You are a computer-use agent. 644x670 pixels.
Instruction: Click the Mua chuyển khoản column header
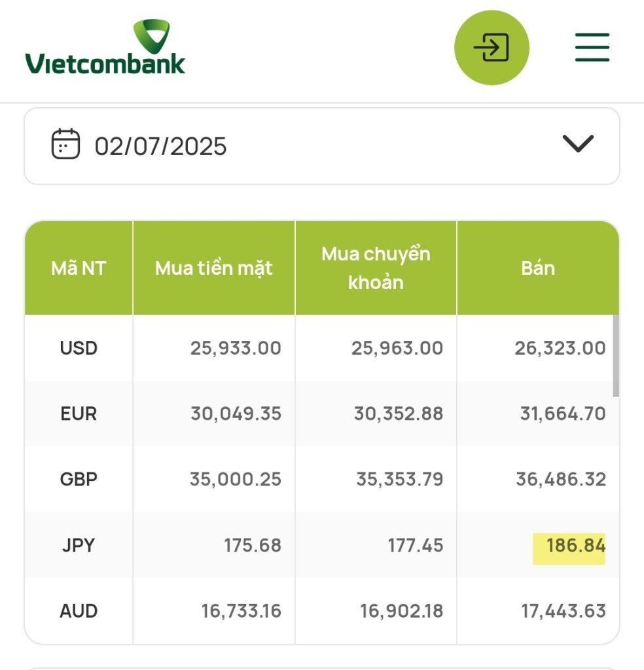376,268
